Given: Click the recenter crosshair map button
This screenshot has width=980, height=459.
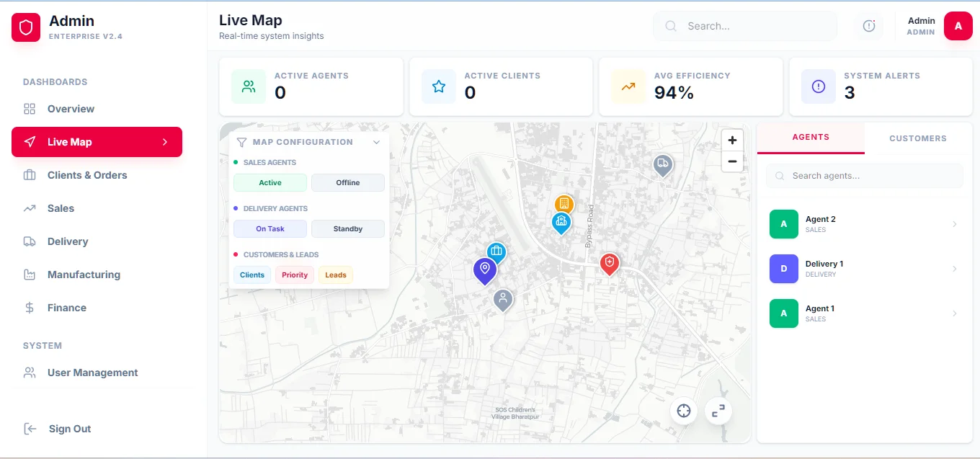Looking at the screenshot, I should pos(684,411).
